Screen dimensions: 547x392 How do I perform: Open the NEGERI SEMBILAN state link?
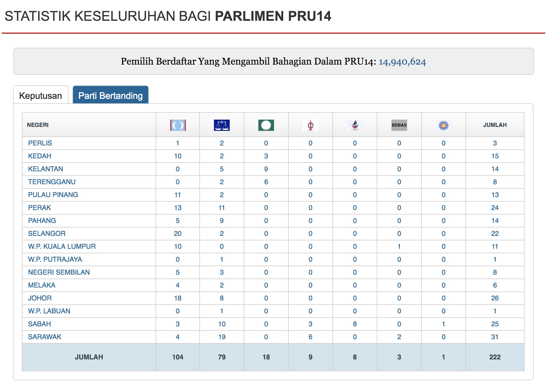[x=59, y=272]
